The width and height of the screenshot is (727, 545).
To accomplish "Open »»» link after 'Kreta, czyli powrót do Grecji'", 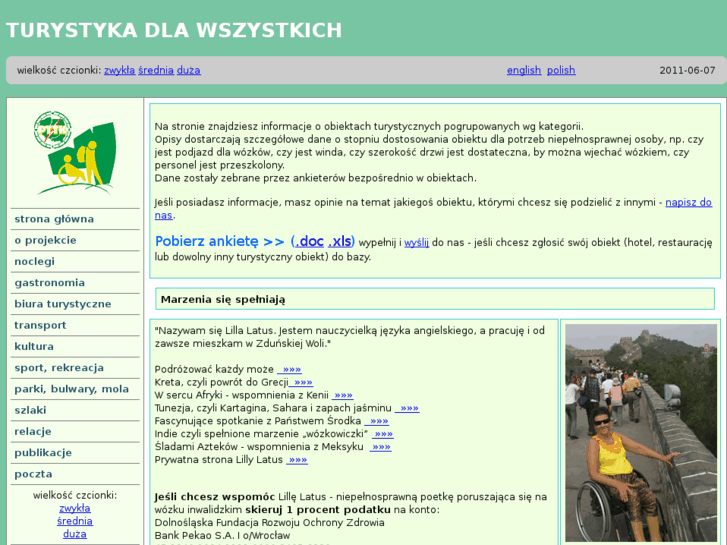I will coord(301,383).
